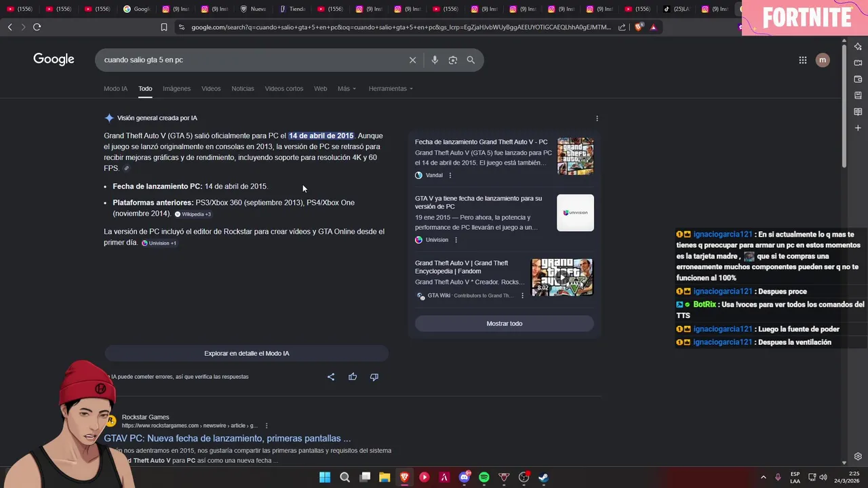The width and height of the screenshot is (868, 488).
Task: Share this page from address bar
Action: click(x=622, y=27)
